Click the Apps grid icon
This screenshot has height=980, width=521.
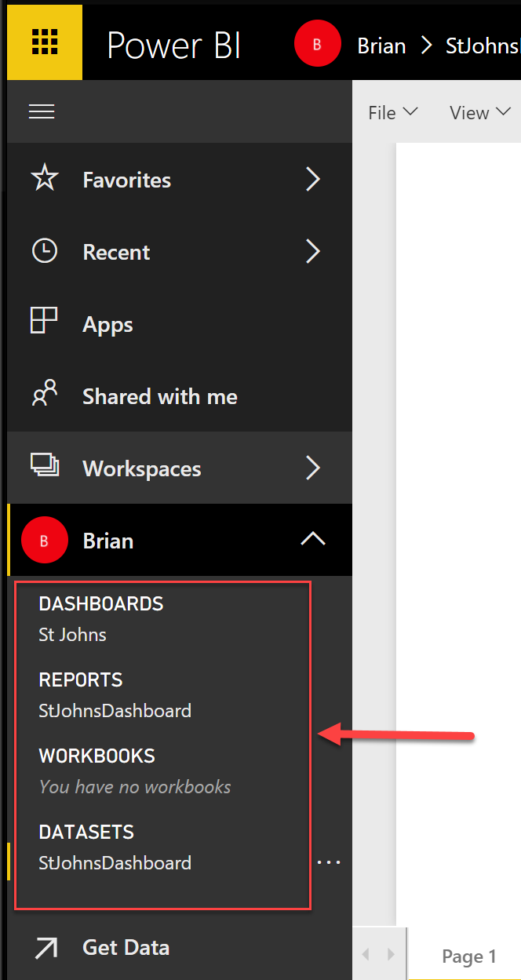pyautogui.click(x=45, y=322)
